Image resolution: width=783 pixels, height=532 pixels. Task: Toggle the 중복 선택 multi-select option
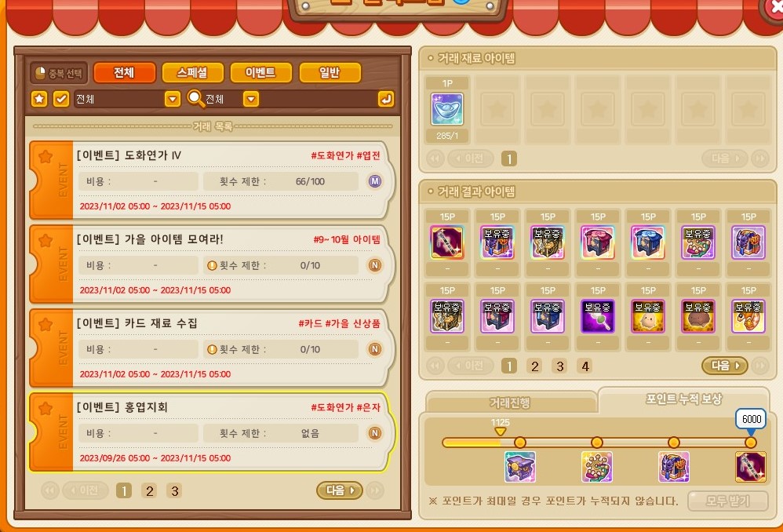[59, 73]
